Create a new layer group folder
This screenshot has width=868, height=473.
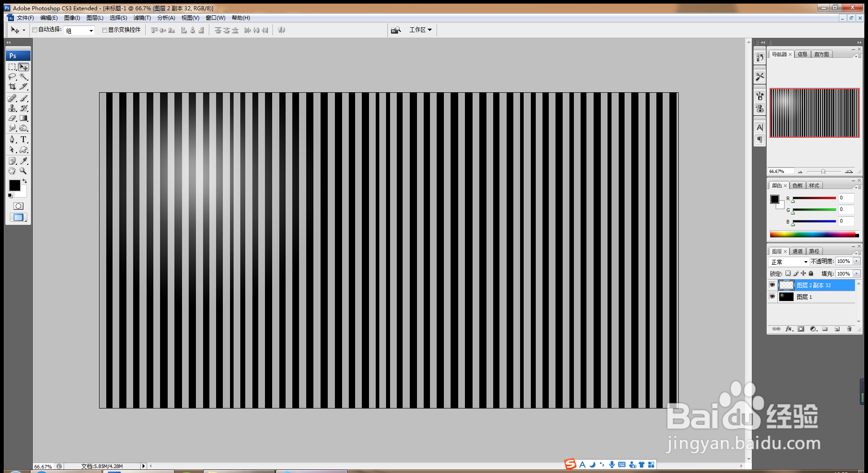click(825, 329)
